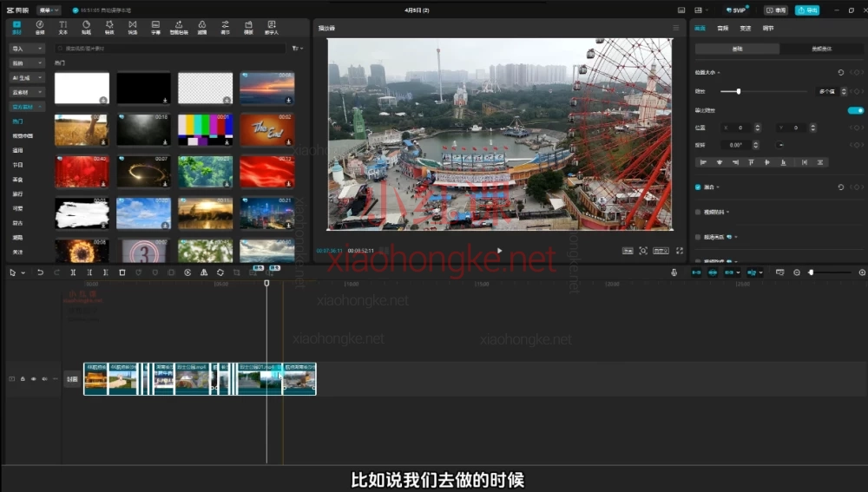Image resolution: width=868 pixels, height=492 pixels.
Task: Click the Split clip tool
Action: tap(73, 272)
